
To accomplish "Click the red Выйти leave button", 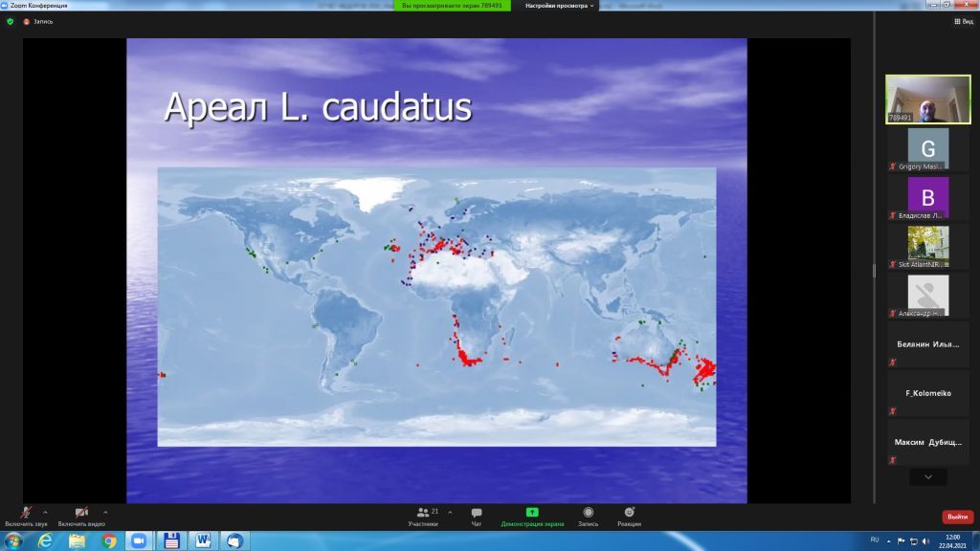I will point(957,517).
